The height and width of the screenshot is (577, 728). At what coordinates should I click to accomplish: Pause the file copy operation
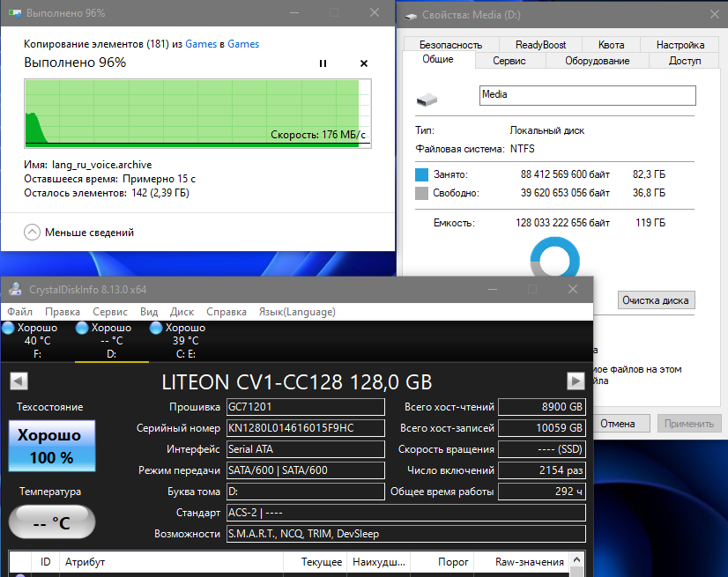[323, 63]
